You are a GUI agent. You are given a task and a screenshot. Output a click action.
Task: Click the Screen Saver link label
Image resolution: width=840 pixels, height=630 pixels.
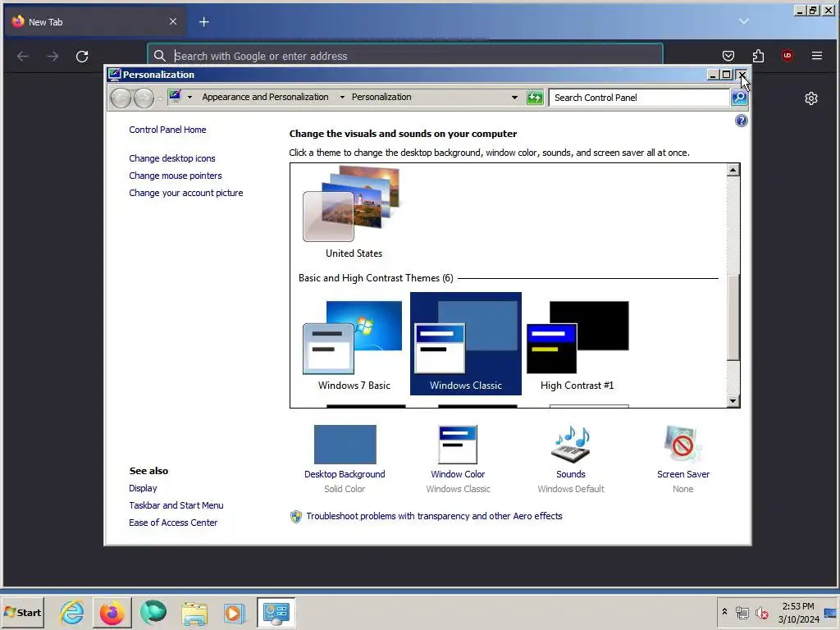683,474
